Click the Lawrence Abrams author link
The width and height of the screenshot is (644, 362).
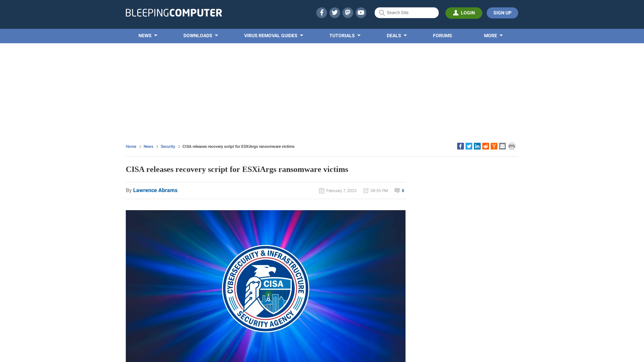[155, 190]
